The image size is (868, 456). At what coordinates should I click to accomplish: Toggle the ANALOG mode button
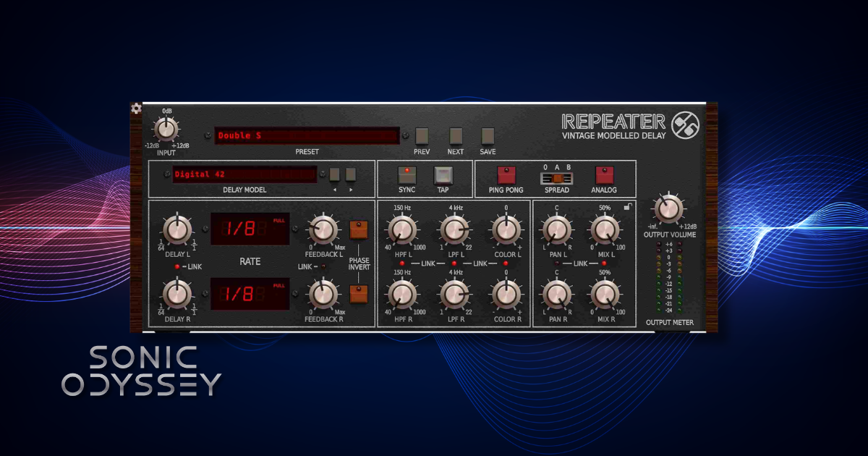604,176
